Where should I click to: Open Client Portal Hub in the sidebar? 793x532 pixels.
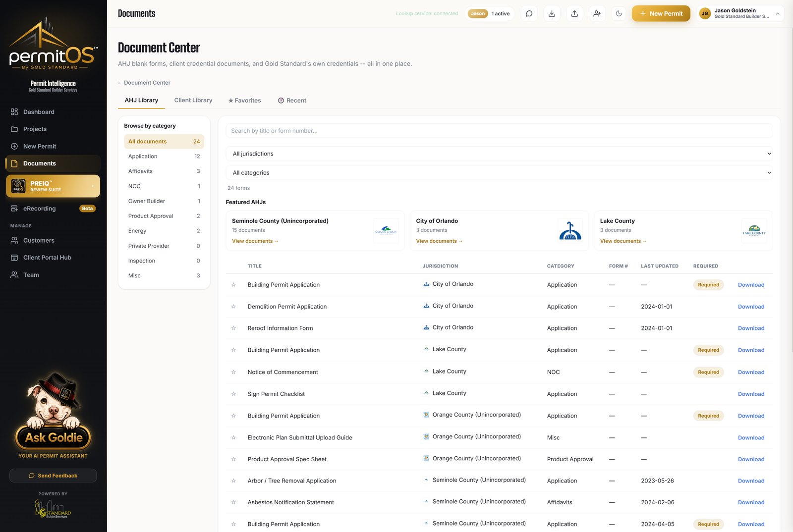pos(53,258)
